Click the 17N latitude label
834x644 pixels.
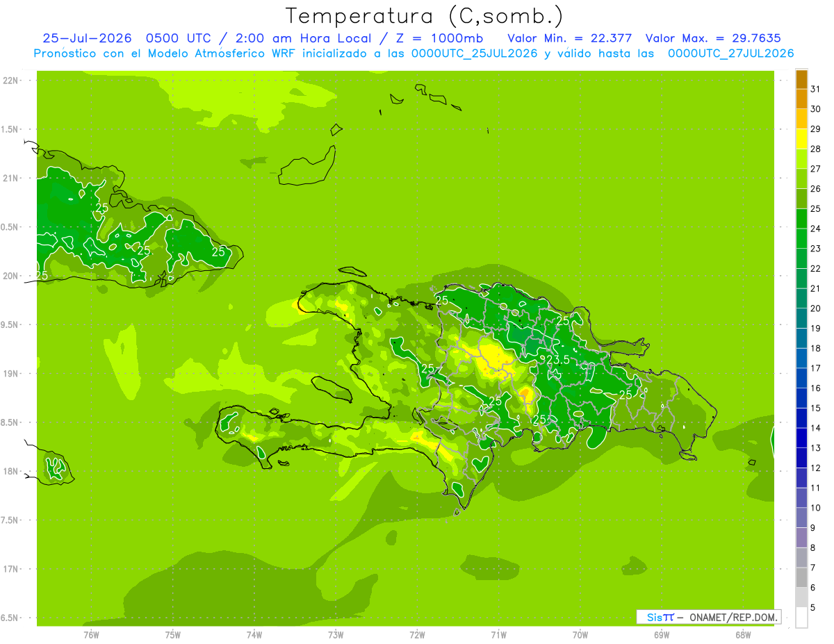coord(10,569)
